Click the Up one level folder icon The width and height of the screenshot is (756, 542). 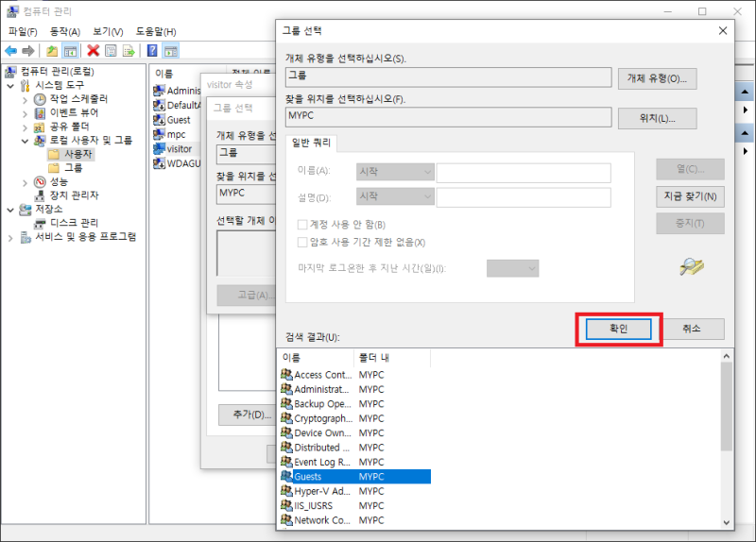click(52, 51)
